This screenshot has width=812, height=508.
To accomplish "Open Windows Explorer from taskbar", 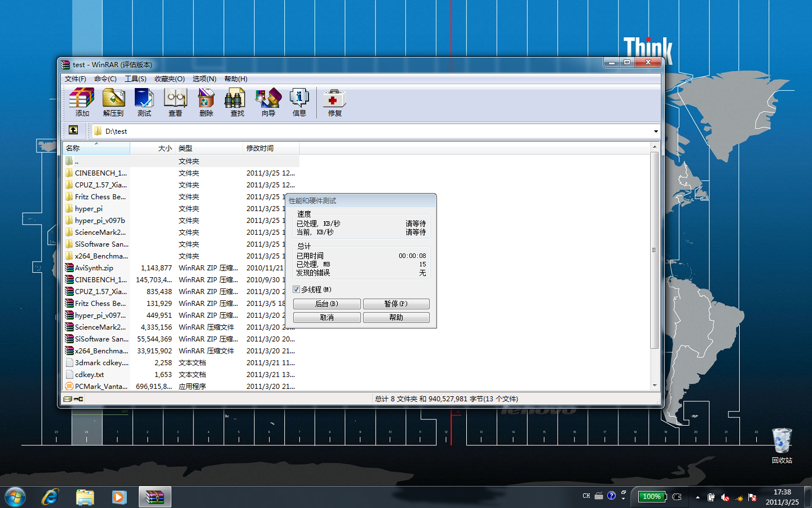I will (85, 497).
